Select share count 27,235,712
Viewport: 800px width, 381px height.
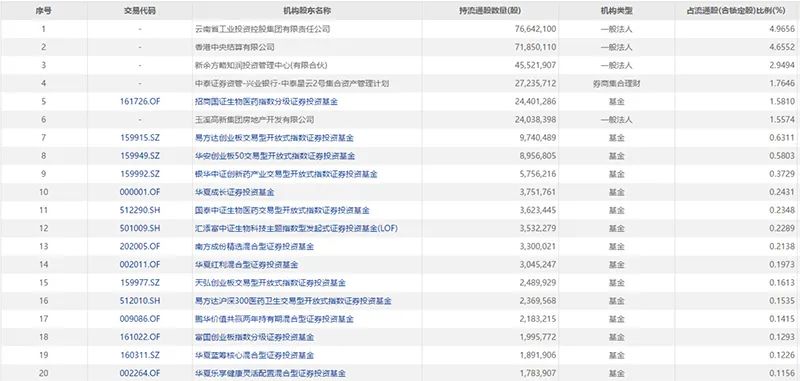(535, 83)
